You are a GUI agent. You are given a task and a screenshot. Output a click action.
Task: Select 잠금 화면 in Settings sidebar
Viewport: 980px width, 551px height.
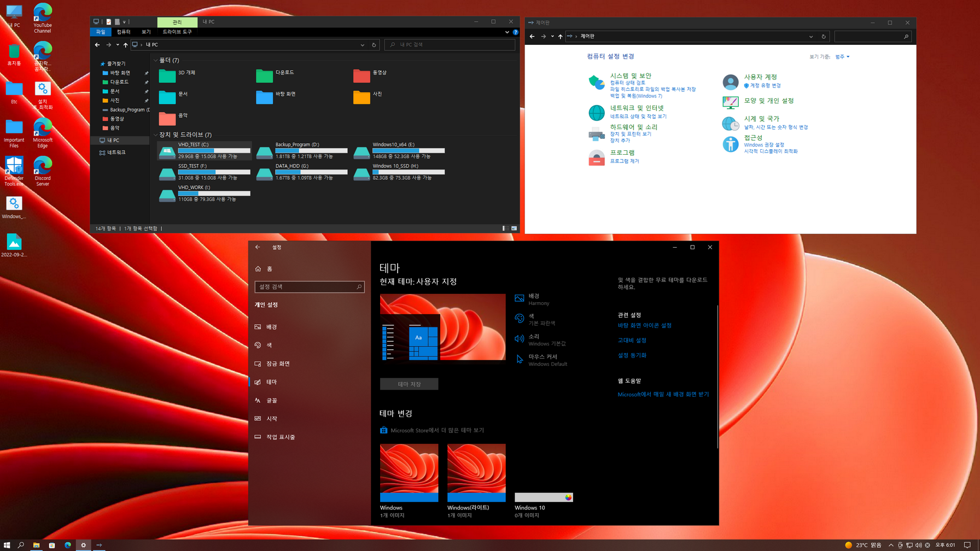coord(310,364)
